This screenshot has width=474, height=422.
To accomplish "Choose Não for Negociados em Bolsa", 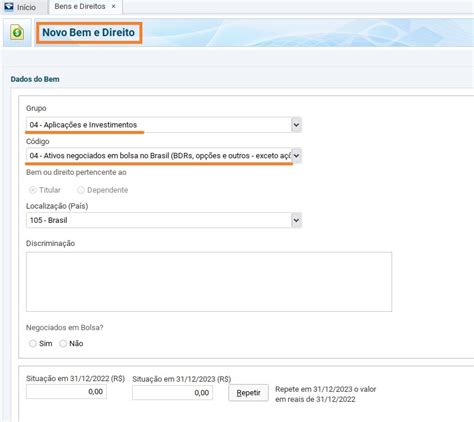I will pos(63,343).
